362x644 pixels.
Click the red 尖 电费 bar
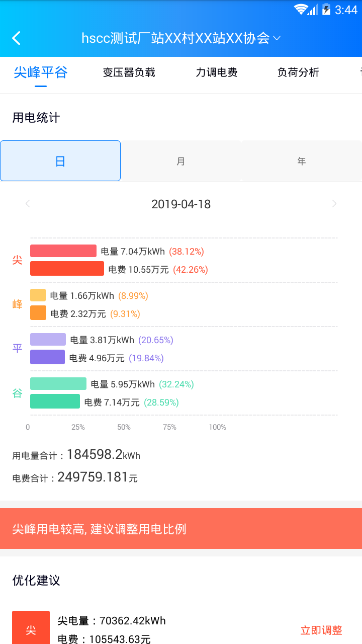pyautogui.click(x=67, y=269)
